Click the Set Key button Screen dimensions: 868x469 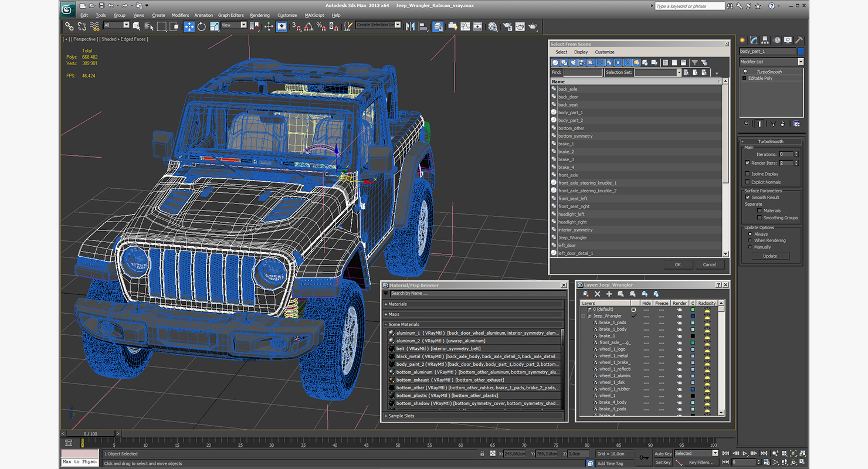click(663, 462)
